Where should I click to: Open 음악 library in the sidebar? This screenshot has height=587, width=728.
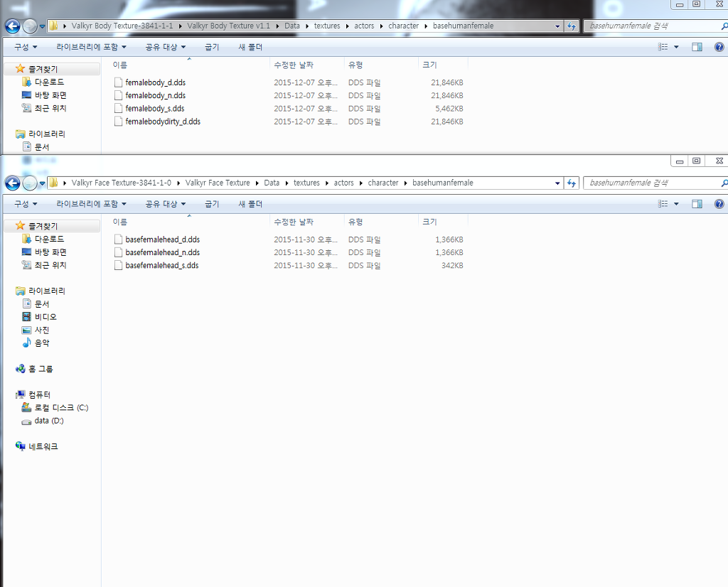point(36,343)
